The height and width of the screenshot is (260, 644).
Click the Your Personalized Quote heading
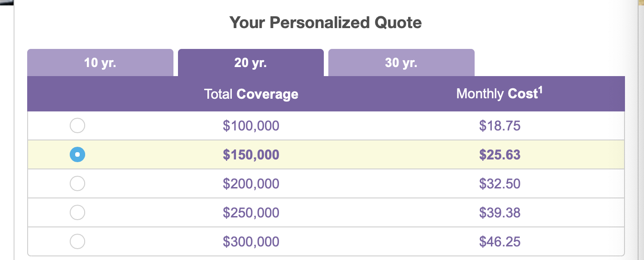click(x=326, y=22)
